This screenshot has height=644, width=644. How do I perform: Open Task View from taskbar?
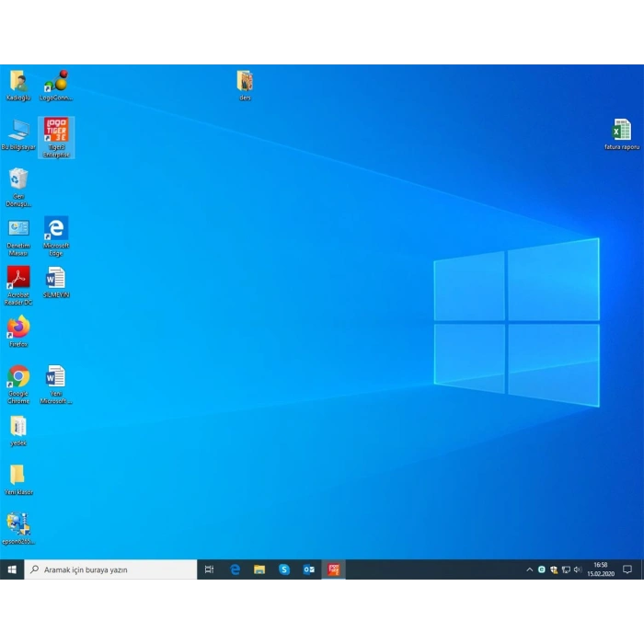point(210,569)
